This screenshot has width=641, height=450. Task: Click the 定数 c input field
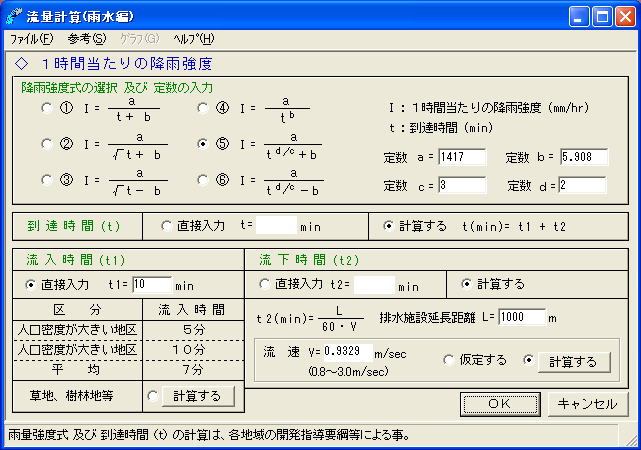click(461, 185)
